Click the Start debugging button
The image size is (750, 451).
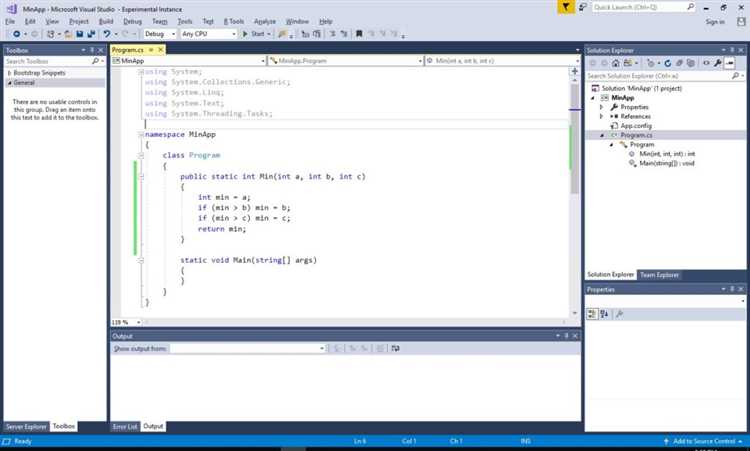click(x=255, y=34)
